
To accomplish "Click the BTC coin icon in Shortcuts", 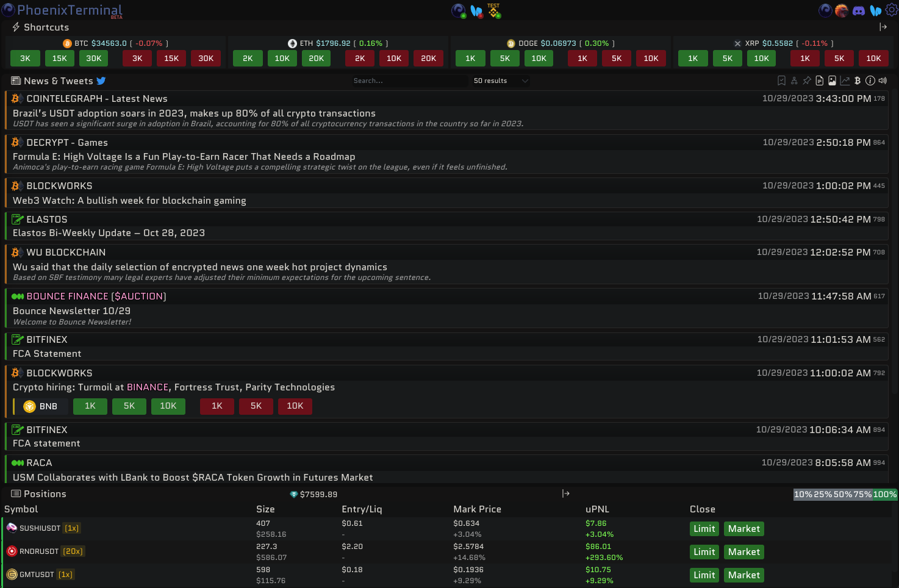I will pyautogui.click(x=67, y=43).
